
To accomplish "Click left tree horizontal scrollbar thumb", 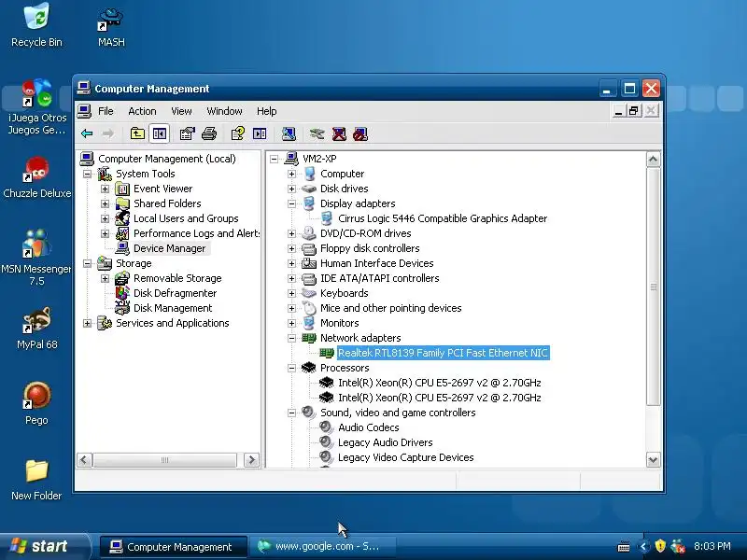I will click(164, 460).
